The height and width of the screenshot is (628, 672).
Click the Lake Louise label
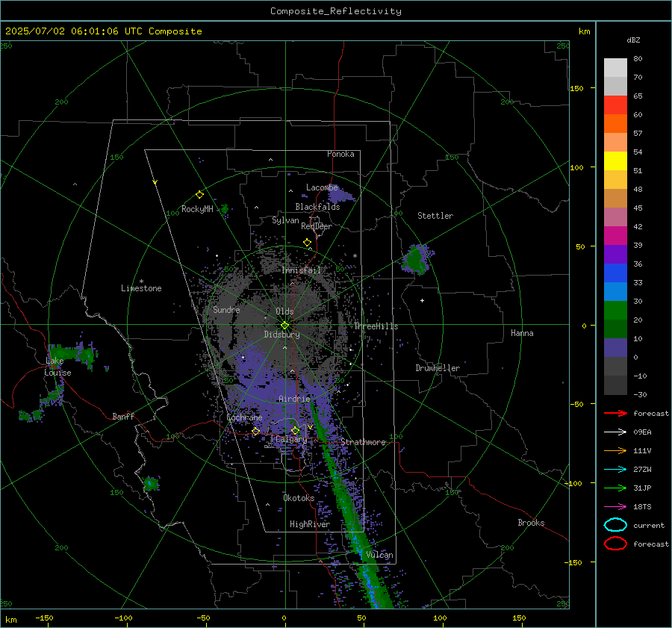[x=58, y=367]
